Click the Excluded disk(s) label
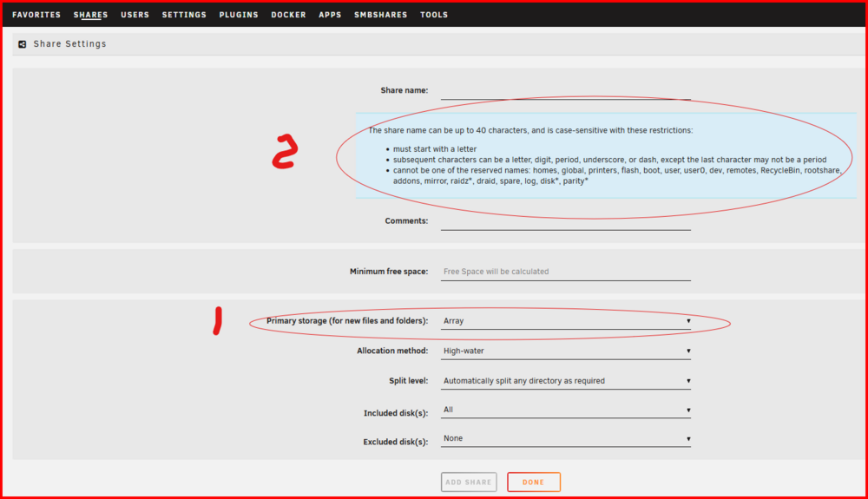 click(x=396, y=442)
